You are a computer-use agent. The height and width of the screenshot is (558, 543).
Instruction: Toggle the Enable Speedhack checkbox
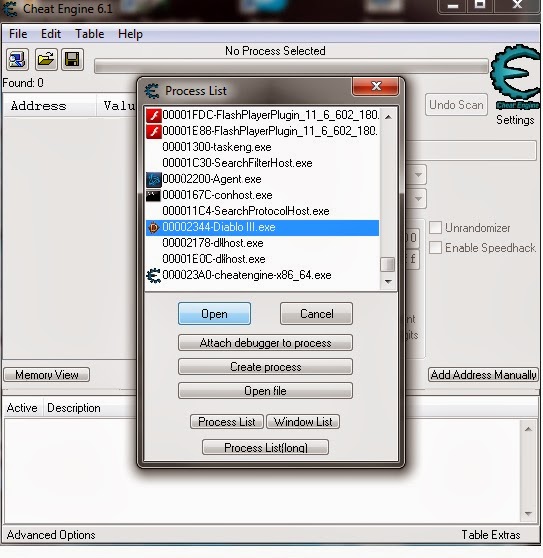(x=435, y=248)
